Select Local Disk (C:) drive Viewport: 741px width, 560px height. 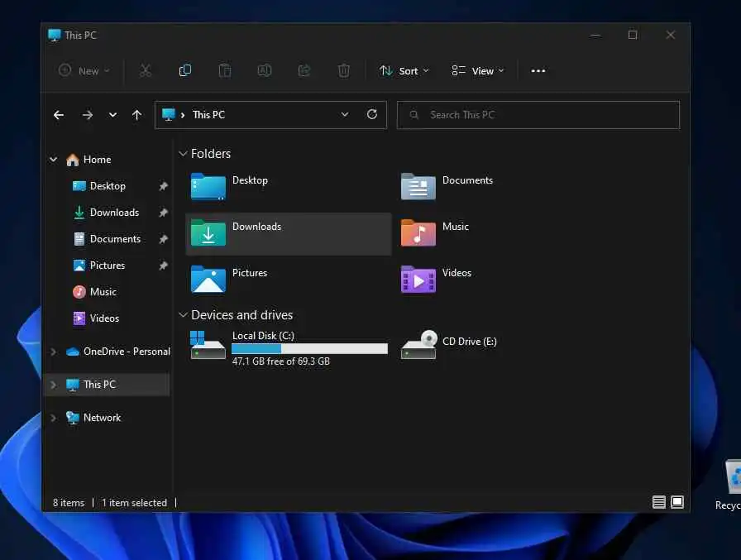tap(289, 348)
